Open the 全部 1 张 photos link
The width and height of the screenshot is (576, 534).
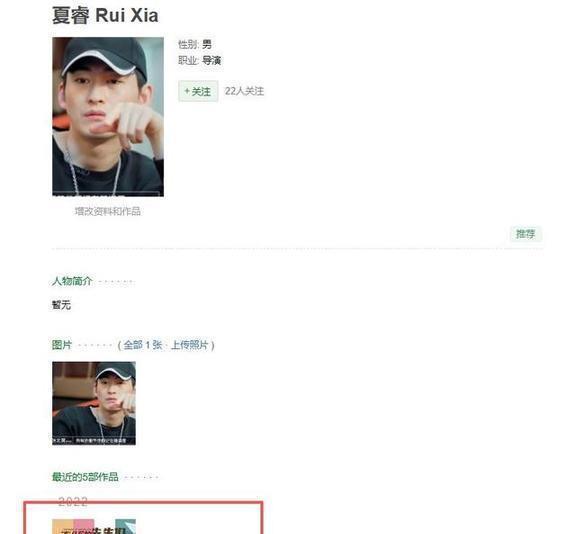(143, 345)
